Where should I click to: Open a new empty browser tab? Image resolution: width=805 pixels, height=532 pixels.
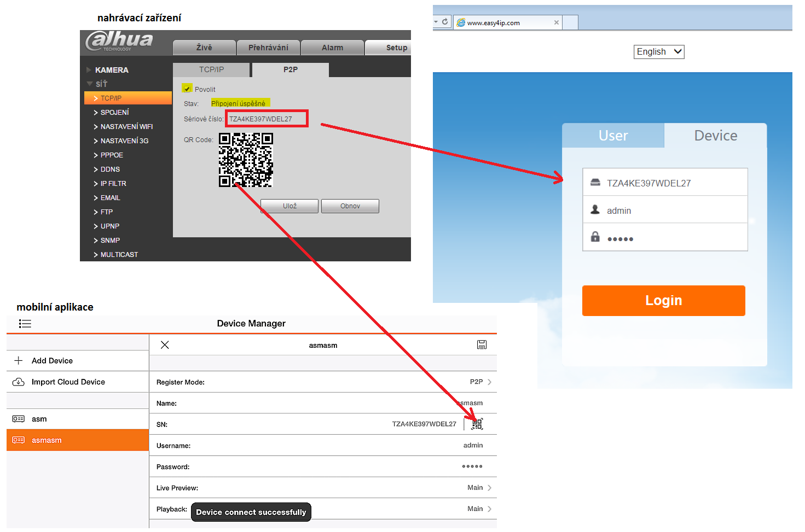point(570,22)
